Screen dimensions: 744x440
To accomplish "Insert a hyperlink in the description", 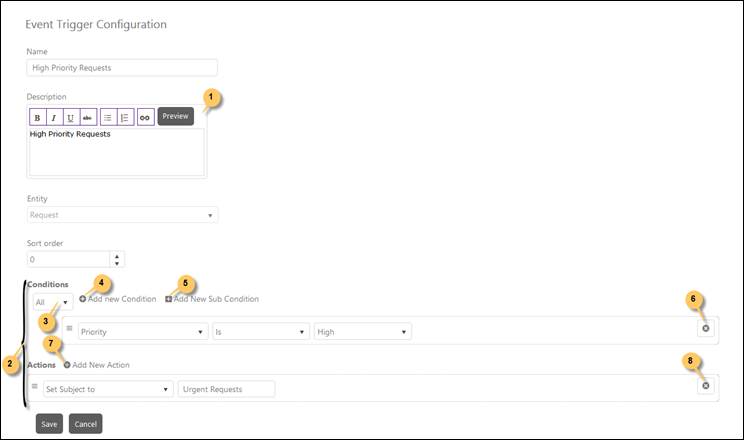I will [145, 117].
